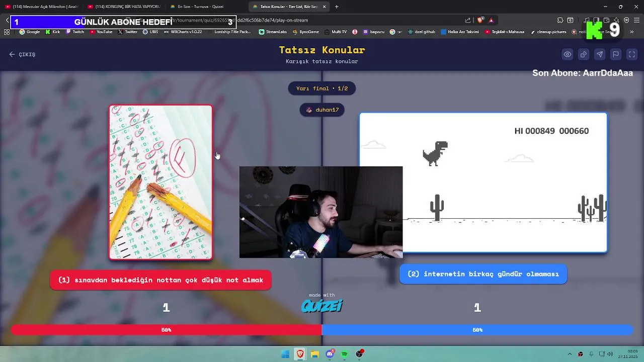This screenshot has height=362, width=644.
Task: Enter fullscreen with the corner-brackets icon
Action: pyautogui.click(x=632, y=54)
